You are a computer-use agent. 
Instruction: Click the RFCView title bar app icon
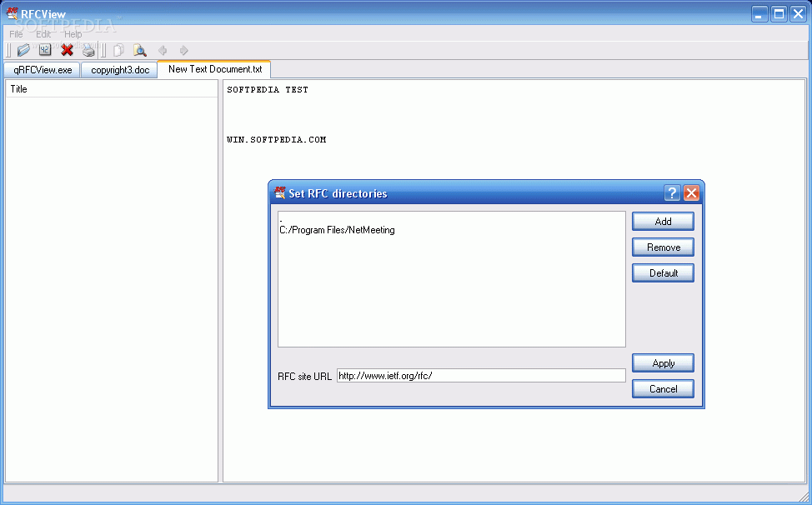coord(13,13)
